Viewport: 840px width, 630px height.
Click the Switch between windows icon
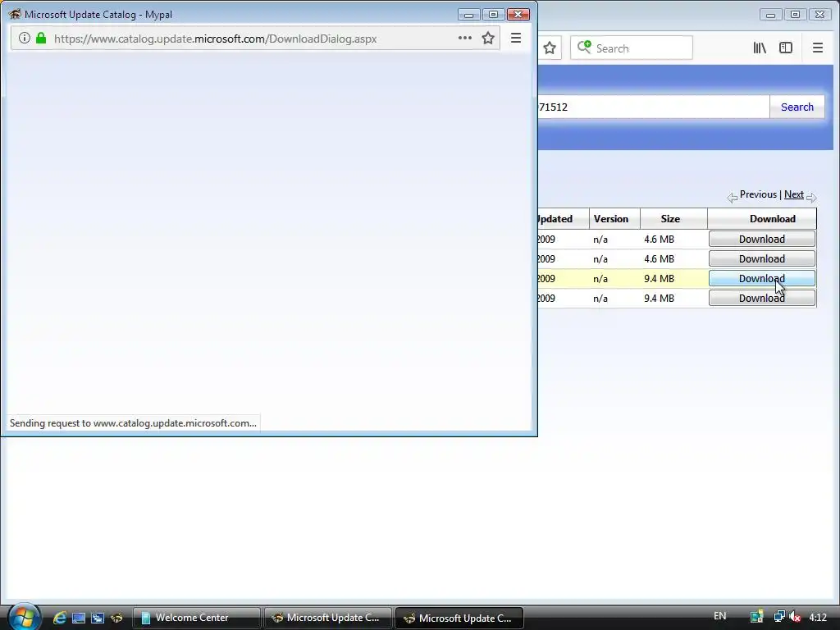point(98,618)
